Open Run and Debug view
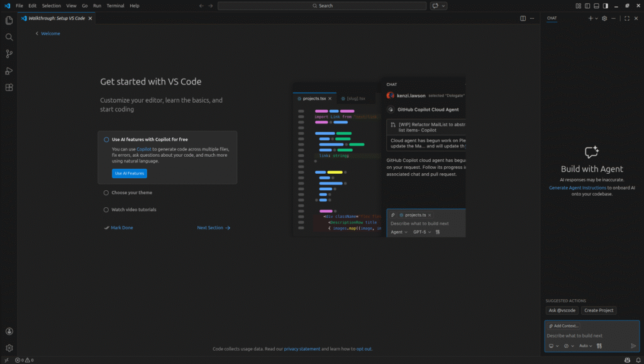Image resolution: width=644 pixels, height=364 pixels. point(9,71)
